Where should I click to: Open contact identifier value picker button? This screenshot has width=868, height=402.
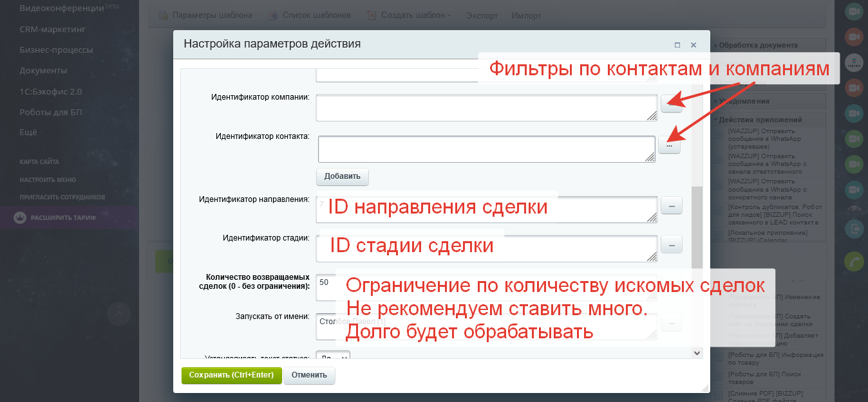pyautogui.click(x=669, y=146)
